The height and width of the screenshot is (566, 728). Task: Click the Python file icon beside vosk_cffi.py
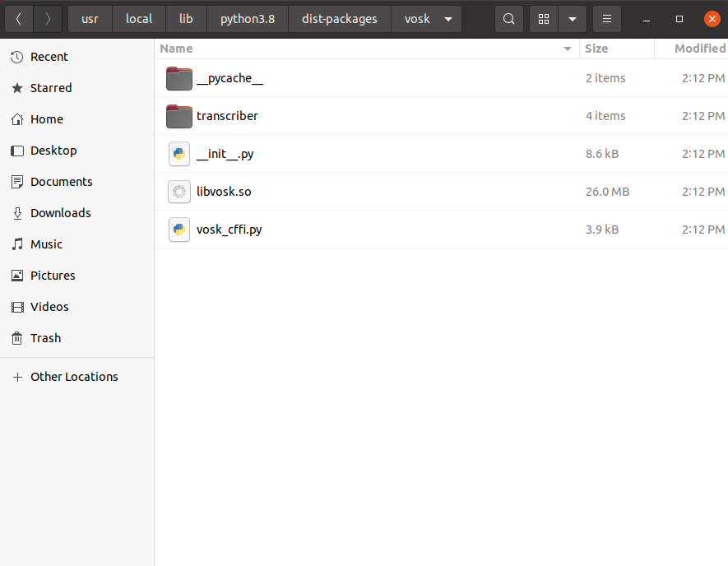(x=179, y=230)
